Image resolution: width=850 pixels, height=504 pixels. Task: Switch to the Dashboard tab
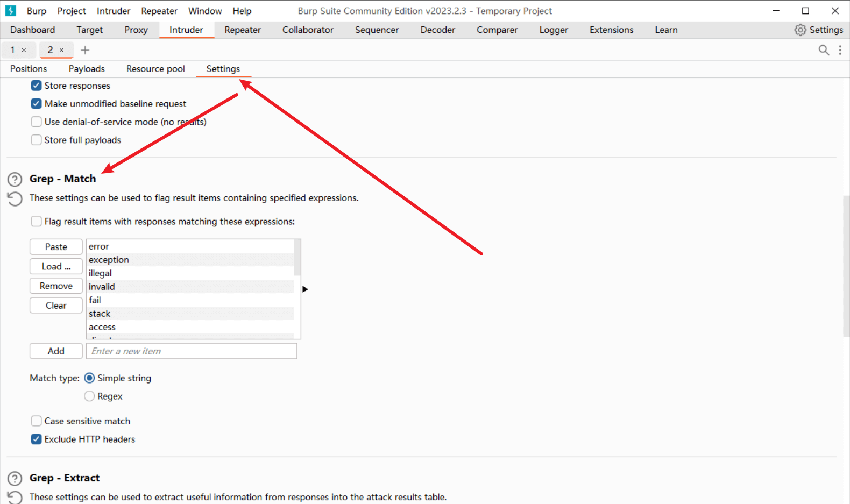[x=33, y=30]
